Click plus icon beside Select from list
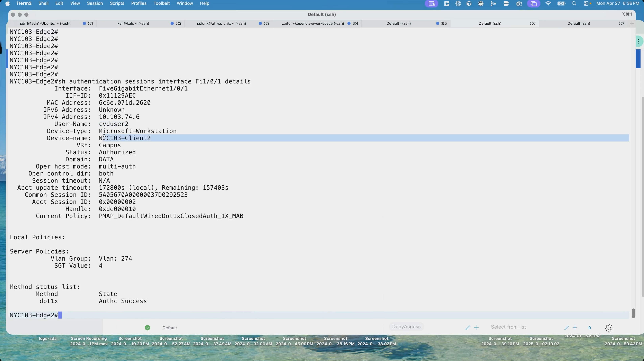This screenshot has height=361, width=644. coord(575,327)
